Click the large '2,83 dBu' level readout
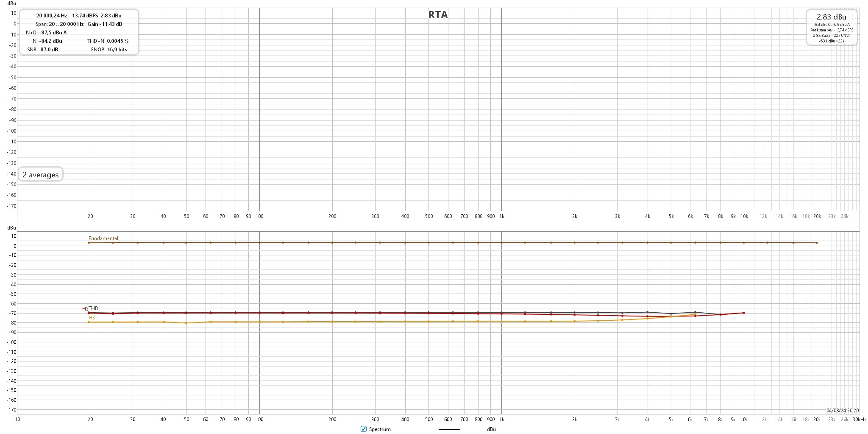The image size is (868, 434). (x=831, y=17)
